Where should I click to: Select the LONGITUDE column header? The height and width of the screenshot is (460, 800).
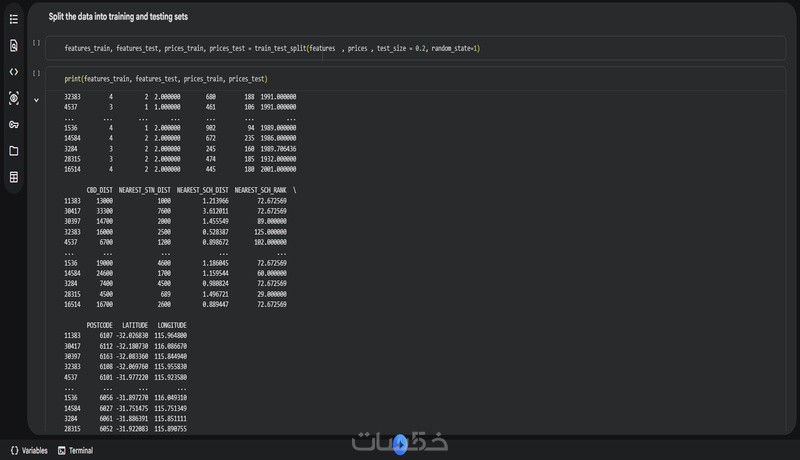[x=172, y=325]
